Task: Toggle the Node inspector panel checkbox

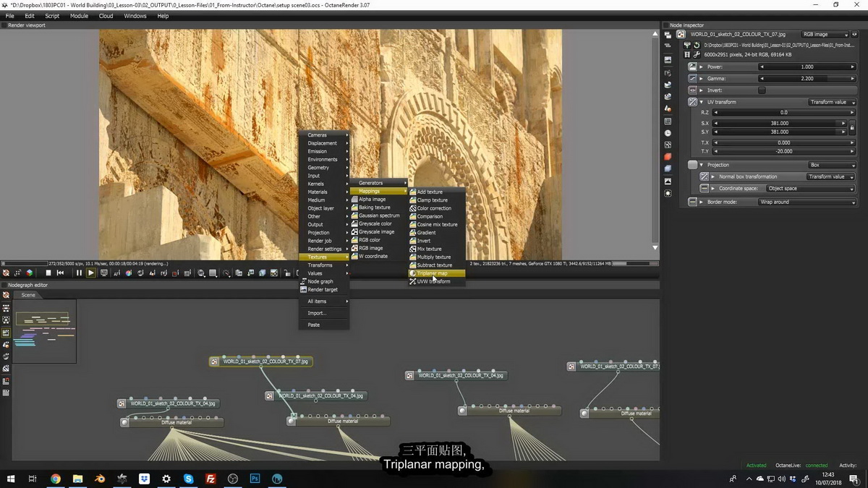Action: [x=666, y=25]
